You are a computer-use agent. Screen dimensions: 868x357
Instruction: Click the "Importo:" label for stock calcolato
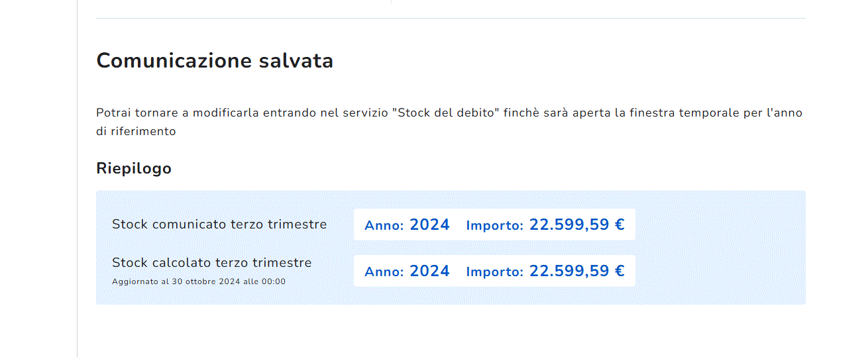494,272
